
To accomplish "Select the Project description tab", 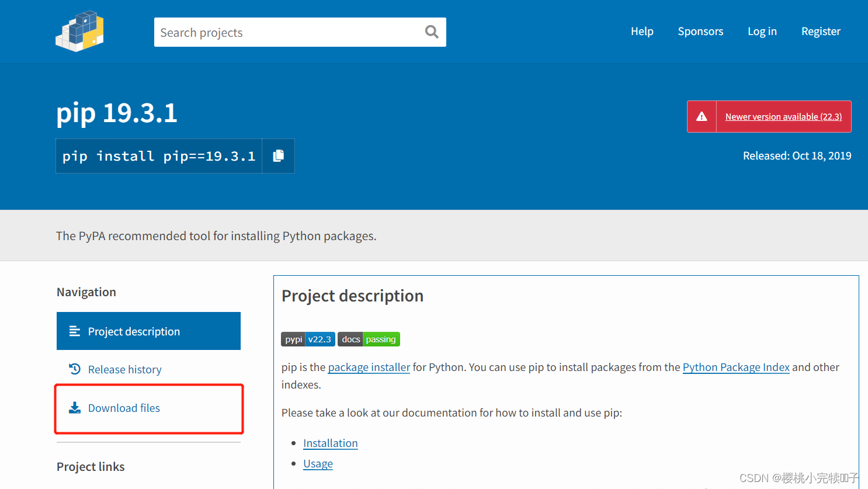I will [148, 331].
